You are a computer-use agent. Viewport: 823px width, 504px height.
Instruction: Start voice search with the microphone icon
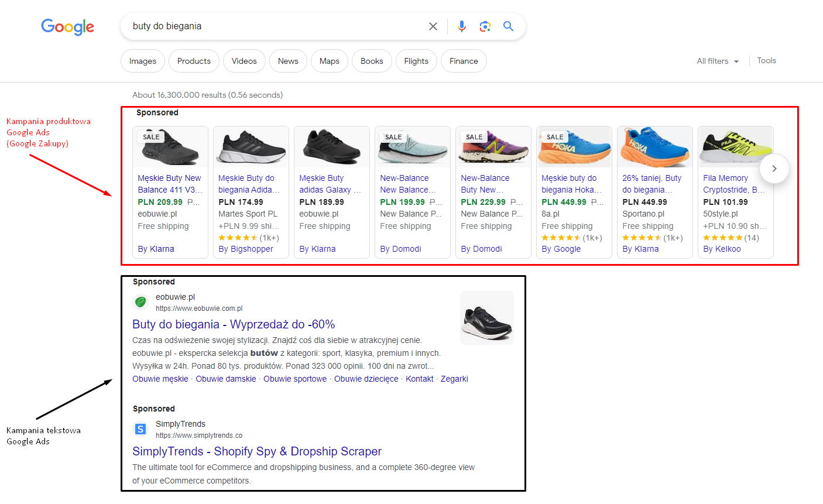462,26
